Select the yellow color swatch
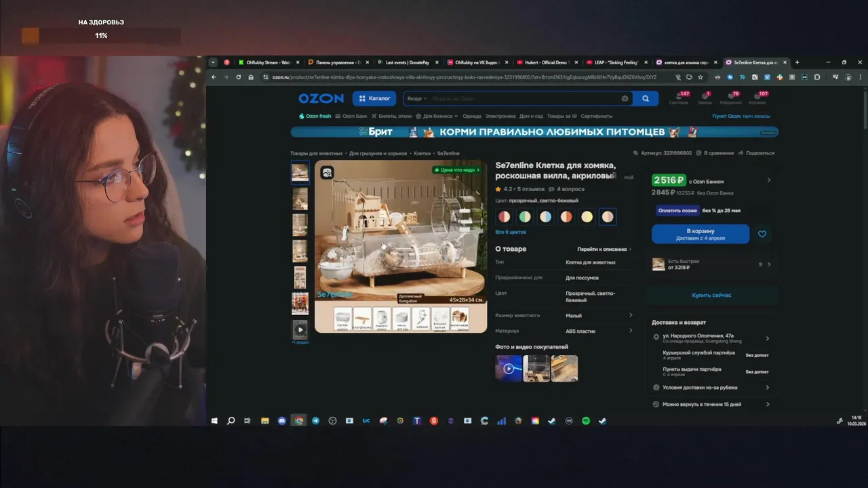Image resolution: width=868 pixels, height=488 pixels. click(587, 217)
